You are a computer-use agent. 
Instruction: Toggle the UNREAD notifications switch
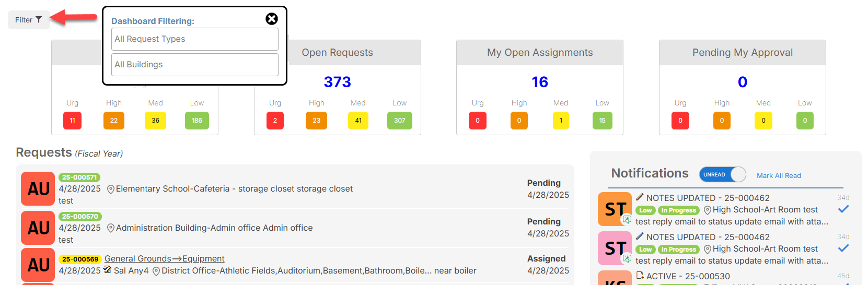pos(723,174)
